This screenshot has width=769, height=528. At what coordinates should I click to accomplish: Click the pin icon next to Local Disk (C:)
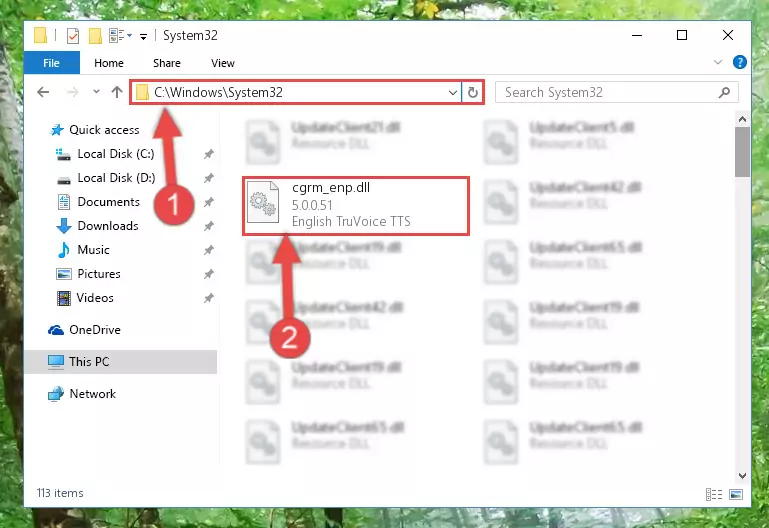pos(209,154)
